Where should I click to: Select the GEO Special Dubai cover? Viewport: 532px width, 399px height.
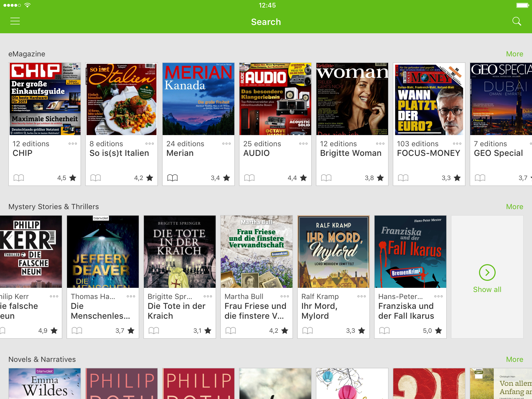(x=501, y=99)
